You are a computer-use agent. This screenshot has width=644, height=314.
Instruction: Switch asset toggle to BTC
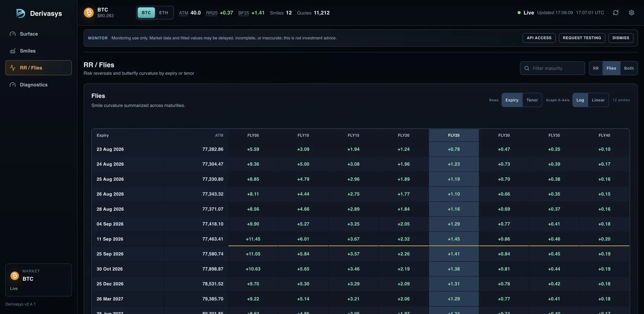point(146,13)
